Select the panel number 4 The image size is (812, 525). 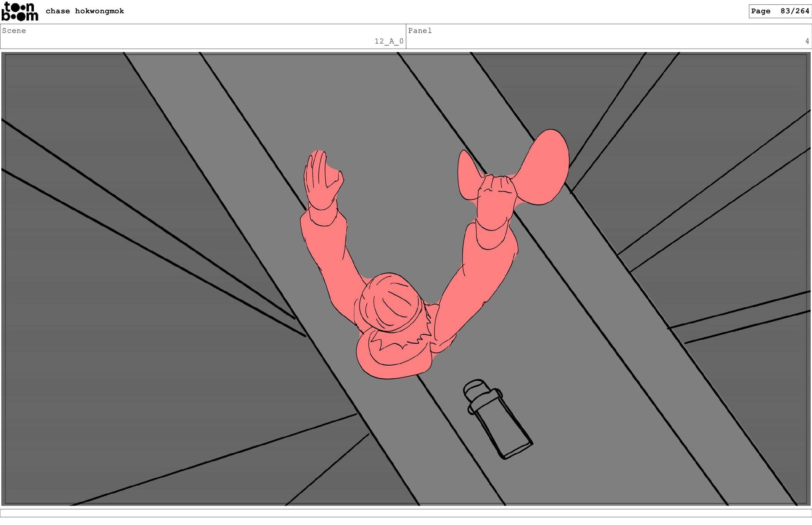pos(807,41)
